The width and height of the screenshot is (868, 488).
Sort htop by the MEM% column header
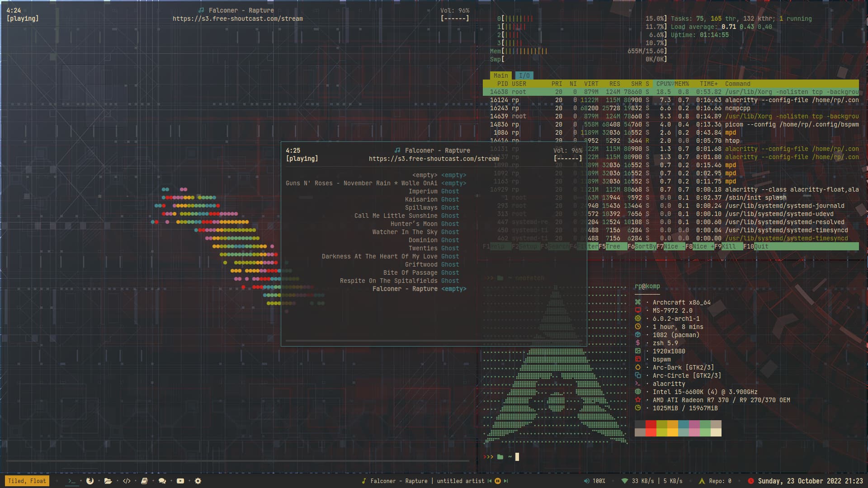682,84
